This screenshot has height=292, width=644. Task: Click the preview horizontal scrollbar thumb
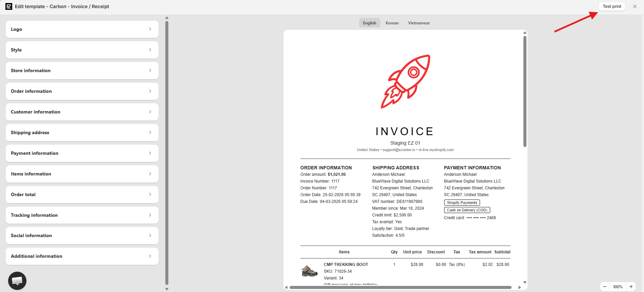400,287
